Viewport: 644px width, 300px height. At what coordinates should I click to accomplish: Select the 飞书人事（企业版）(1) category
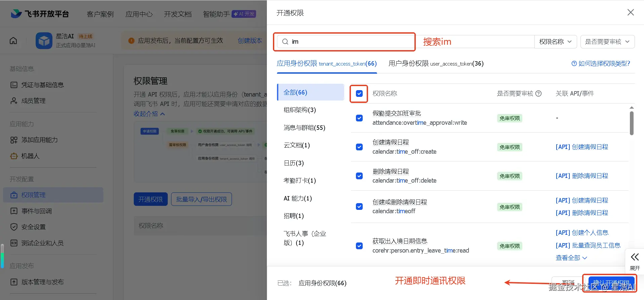coord(305,238)
